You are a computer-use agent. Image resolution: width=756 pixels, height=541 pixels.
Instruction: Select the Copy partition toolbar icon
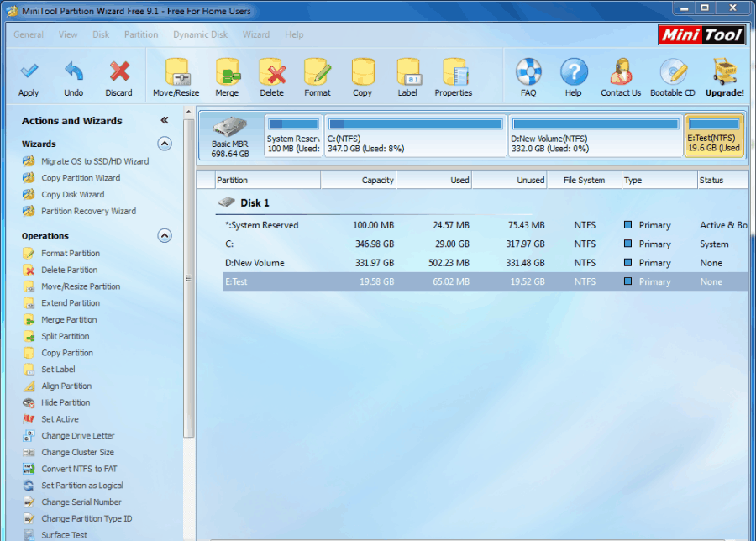coord(362,78)
